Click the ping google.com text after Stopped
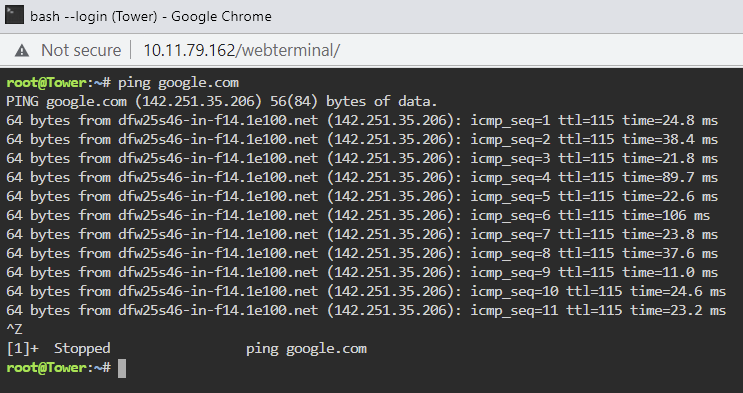Viewport: 743px width, 393px height. [306, 349]
